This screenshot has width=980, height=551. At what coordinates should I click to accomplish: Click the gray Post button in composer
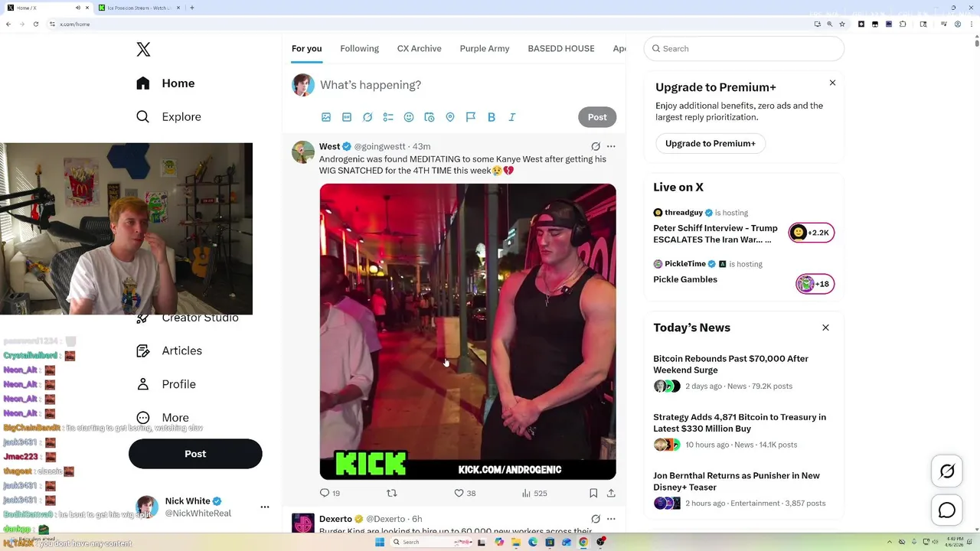(597, 117)
